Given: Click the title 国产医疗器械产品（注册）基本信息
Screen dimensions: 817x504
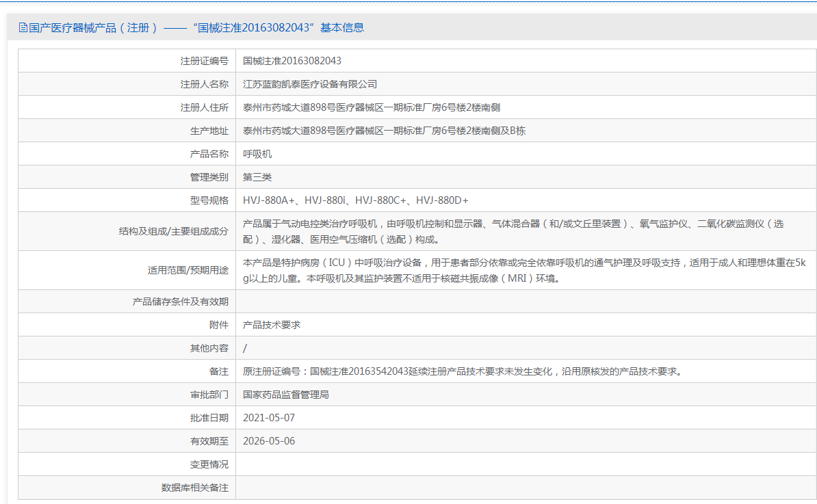Looking at the screenshot, I should [x=196, y=27].
